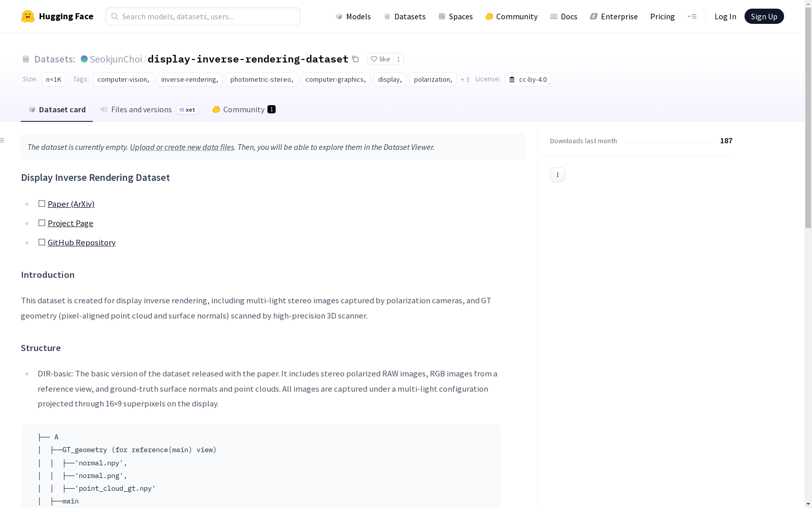Open the three-dot options menu
The image size is (812, 508).
point(558,175)
